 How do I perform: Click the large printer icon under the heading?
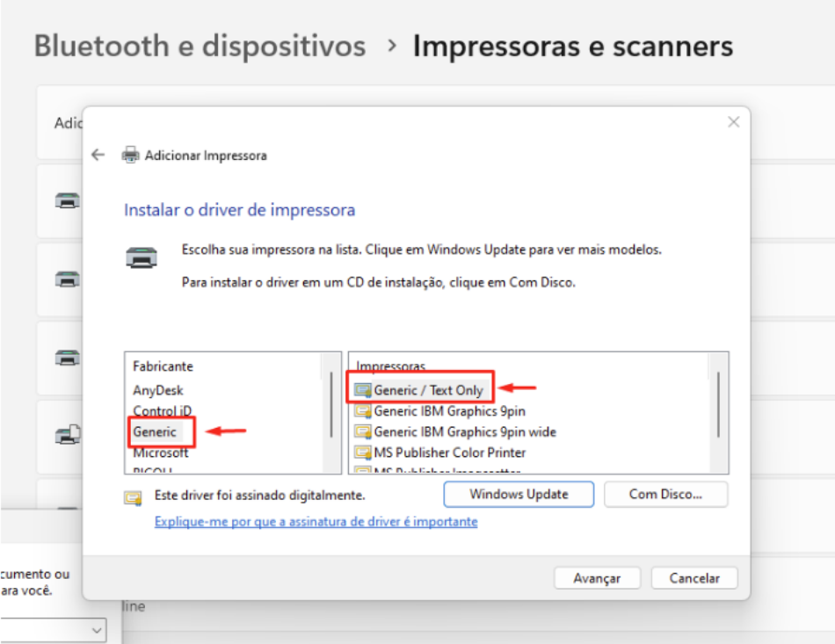142,257
